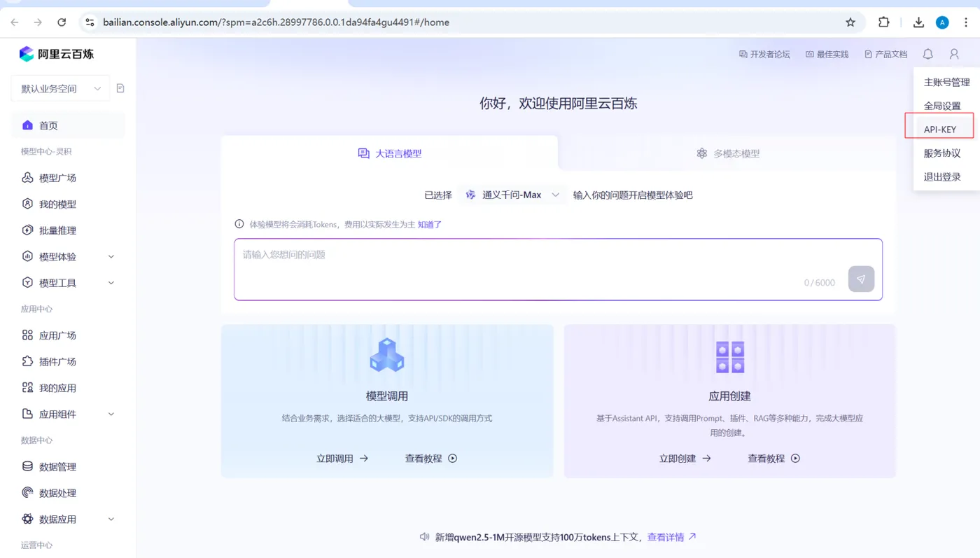The width and height of the screenshot is (980, 558).
Task: Dismiss the Tokens notice with 知道了
Action: [x=430, y=225]
